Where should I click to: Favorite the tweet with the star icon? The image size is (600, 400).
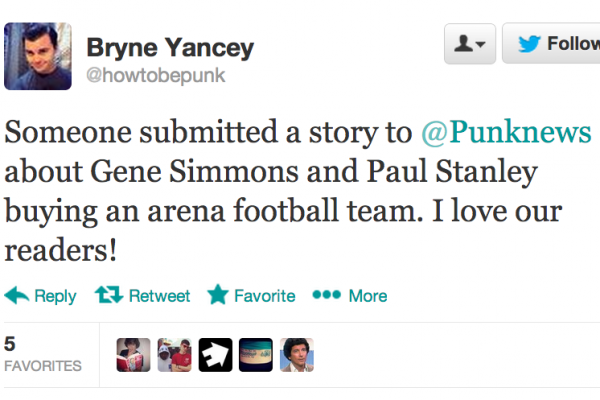tap(217, 296)
